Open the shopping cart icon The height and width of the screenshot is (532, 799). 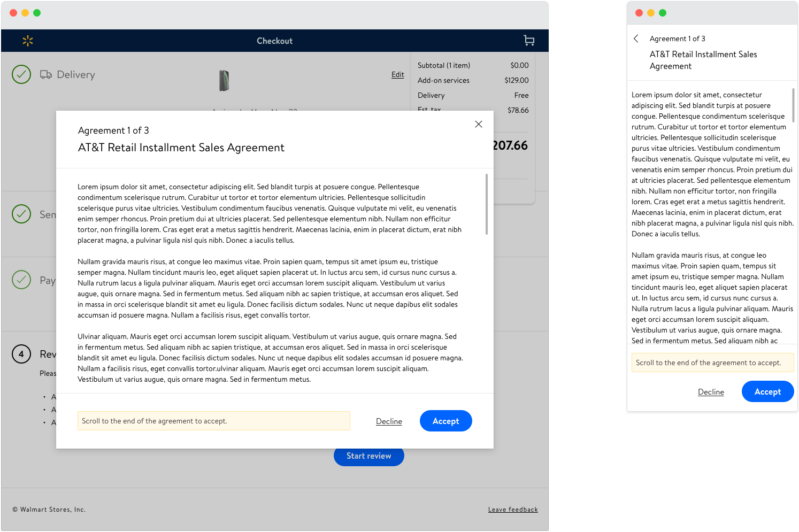click(529, 41)
